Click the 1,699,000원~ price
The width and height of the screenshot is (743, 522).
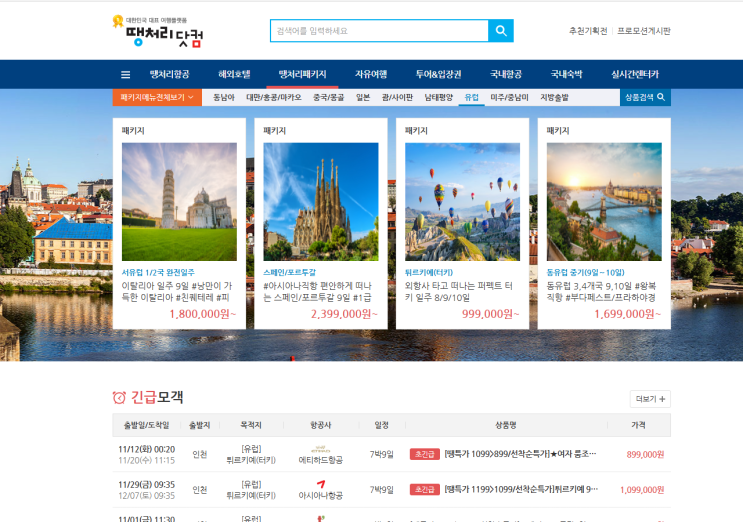(628, 314)
